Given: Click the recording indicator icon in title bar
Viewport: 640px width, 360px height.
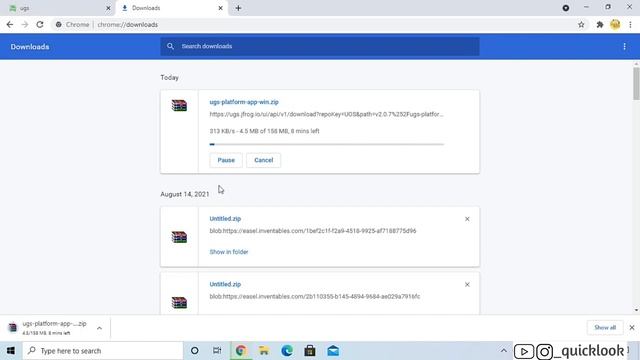Looking at the screenshot, I should tap(566, 8).
